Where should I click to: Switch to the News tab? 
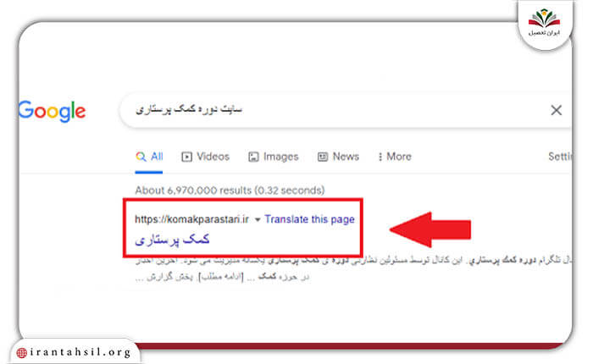pos(338,157)
